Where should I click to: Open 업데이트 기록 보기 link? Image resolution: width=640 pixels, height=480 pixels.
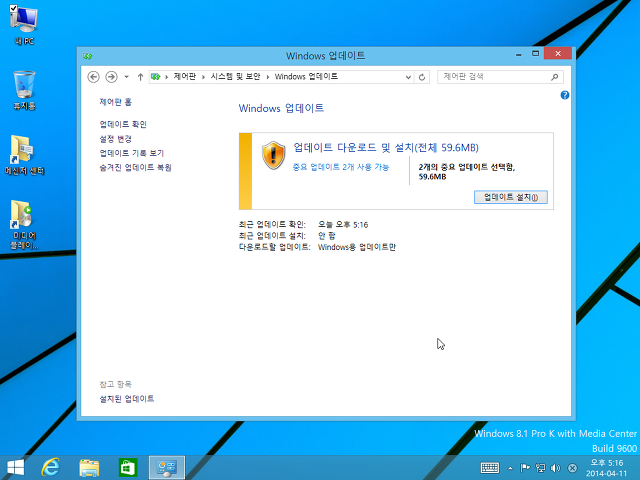tap(132, 153)
